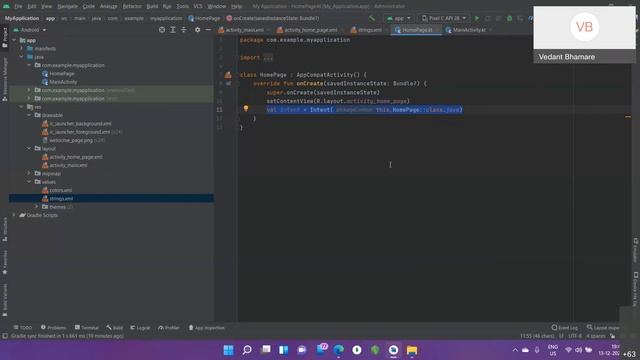Click the Collapse All icon in Project panel
Image resolution: width=640 pixels, height=360 pixels.
184,30
